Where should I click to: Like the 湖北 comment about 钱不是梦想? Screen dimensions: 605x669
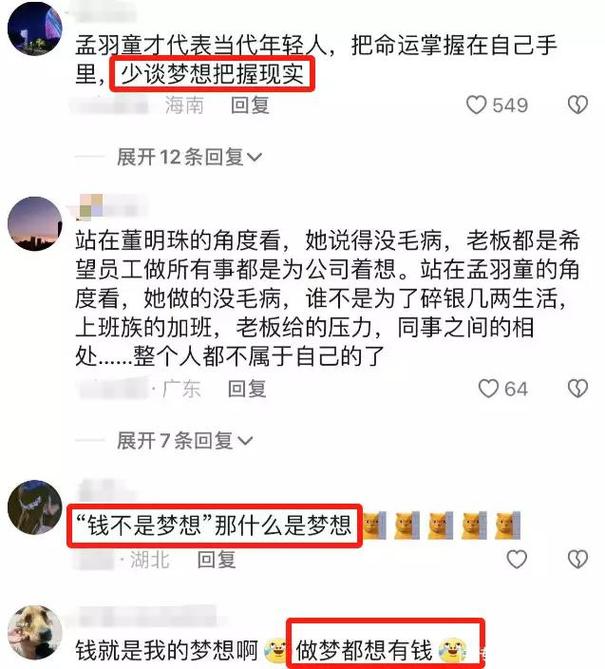pyautogui.click(x=517, y=559)
